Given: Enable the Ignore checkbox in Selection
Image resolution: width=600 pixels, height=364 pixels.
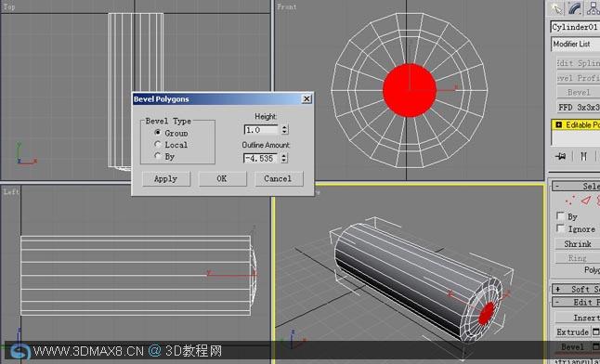Looking at the screenshot, I should point(560,228).
